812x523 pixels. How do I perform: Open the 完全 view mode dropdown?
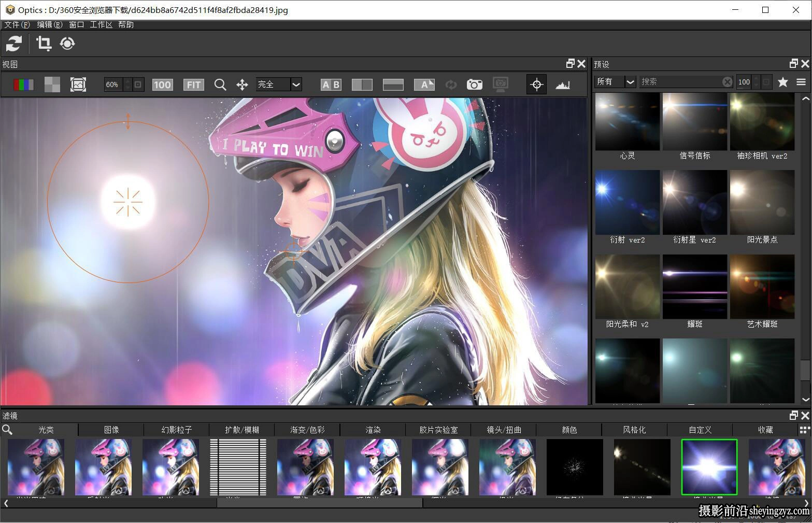click(279, 84)
